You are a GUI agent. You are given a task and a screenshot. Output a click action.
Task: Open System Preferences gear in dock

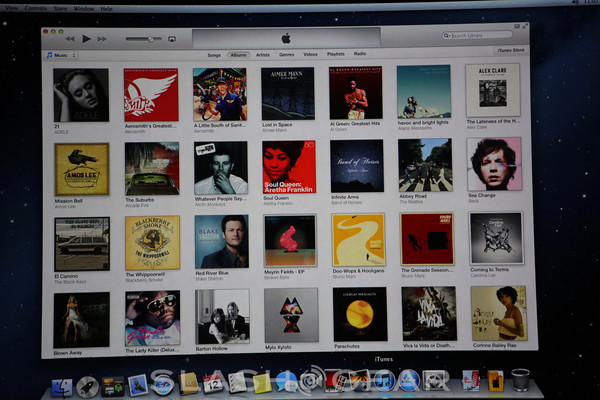434,380
